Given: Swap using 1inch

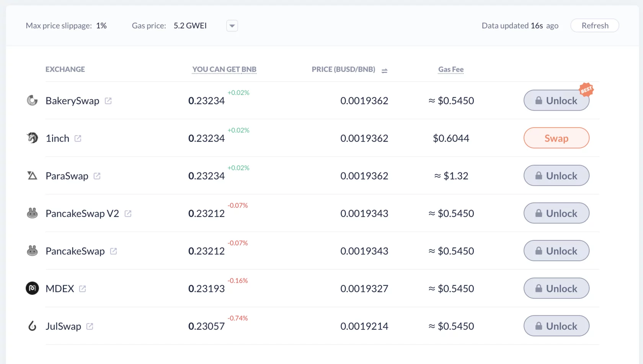Looking at the screenshot, I should pos(557,138).
